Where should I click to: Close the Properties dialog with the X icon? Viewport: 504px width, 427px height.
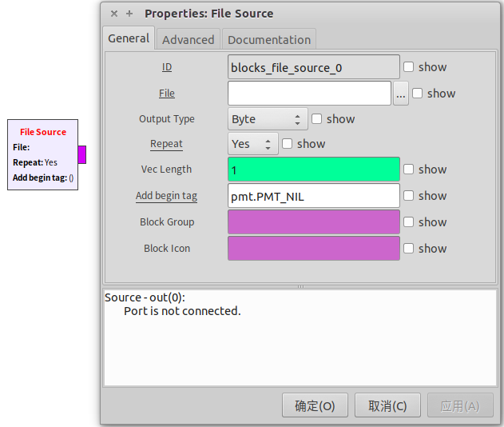click(x=114, y=14)
